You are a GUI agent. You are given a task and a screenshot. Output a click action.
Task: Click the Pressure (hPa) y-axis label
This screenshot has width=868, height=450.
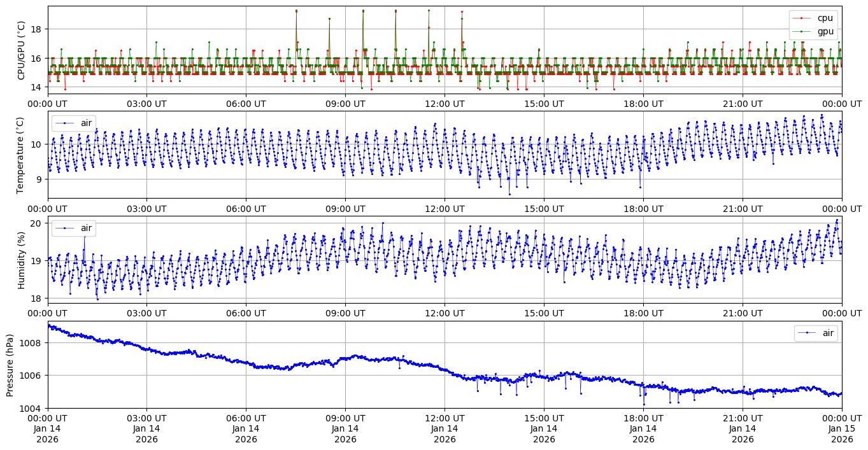[10, 365]
